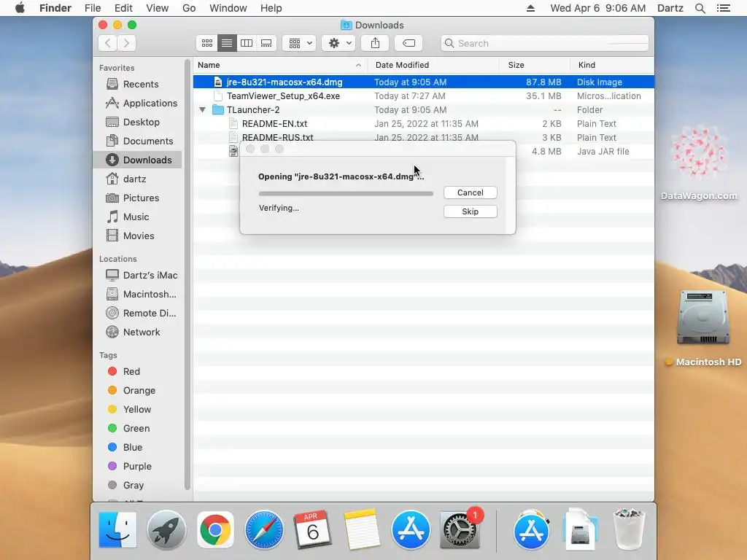Click the Share toolbar icon
Image resolution: width=747 pixels, height=560 pixels.
tap(376, 43)
